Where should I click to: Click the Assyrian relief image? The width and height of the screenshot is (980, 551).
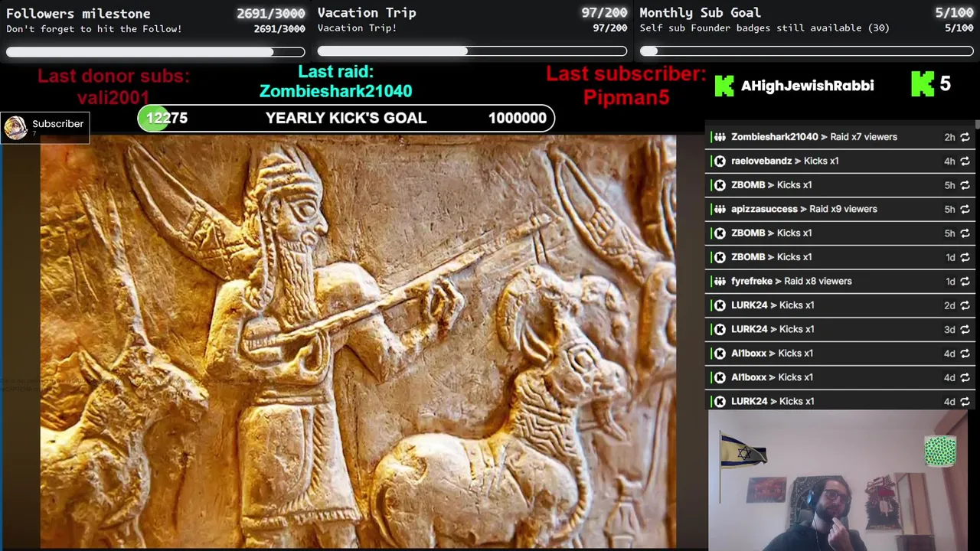click(358, 342)
